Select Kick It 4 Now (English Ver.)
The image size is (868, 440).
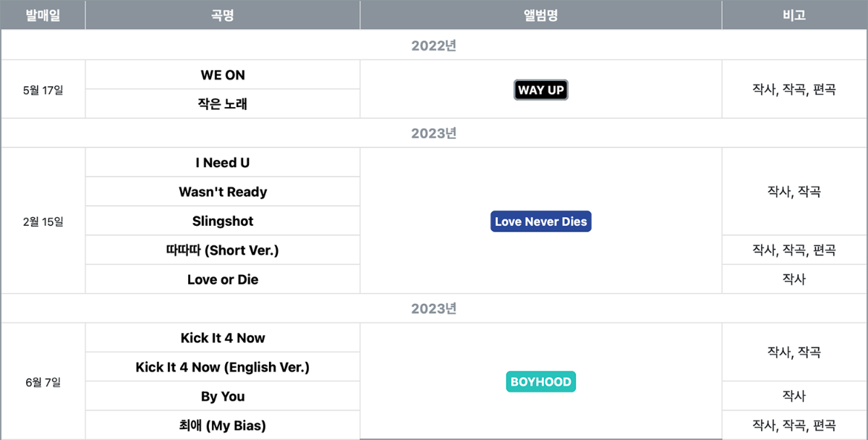223,367
